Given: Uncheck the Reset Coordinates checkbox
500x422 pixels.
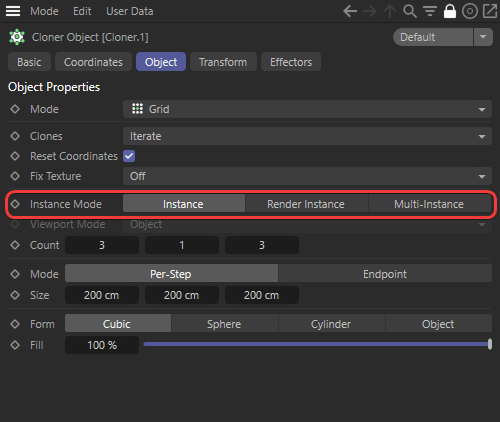Looking at the screenshot, I should point(129,156).
